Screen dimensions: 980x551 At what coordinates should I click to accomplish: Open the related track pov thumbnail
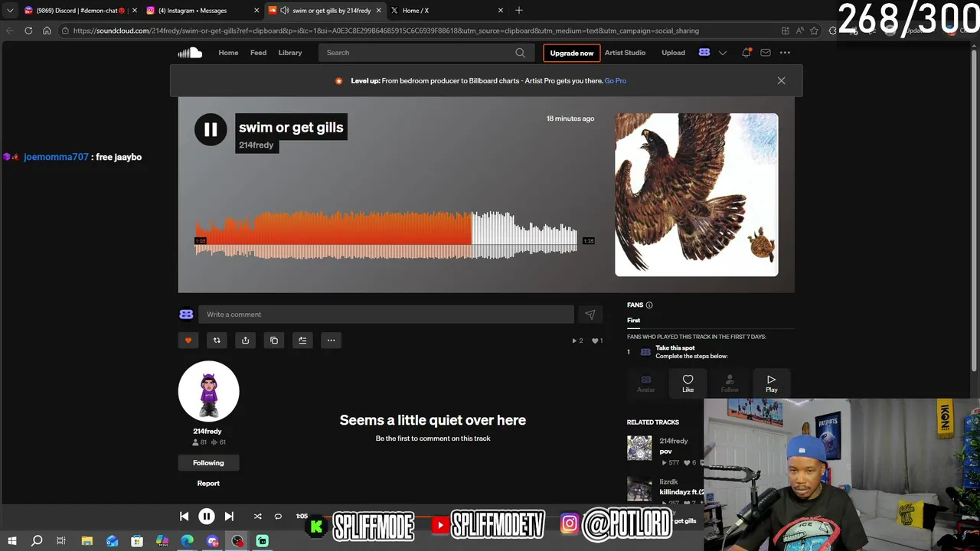639,448
